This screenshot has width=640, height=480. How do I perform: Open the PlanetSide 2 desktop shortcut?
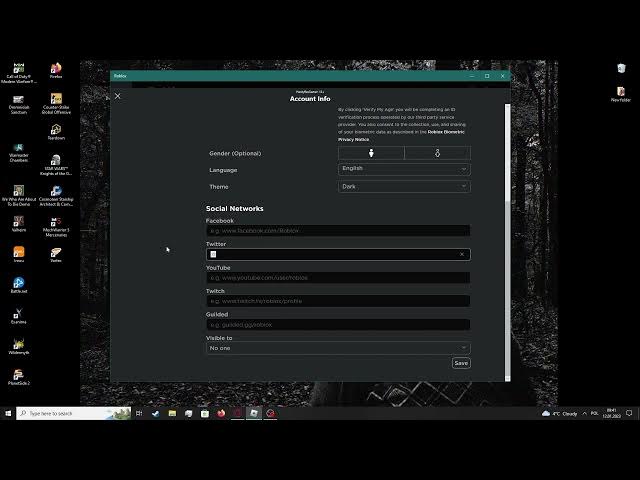[x=19, y=377]
